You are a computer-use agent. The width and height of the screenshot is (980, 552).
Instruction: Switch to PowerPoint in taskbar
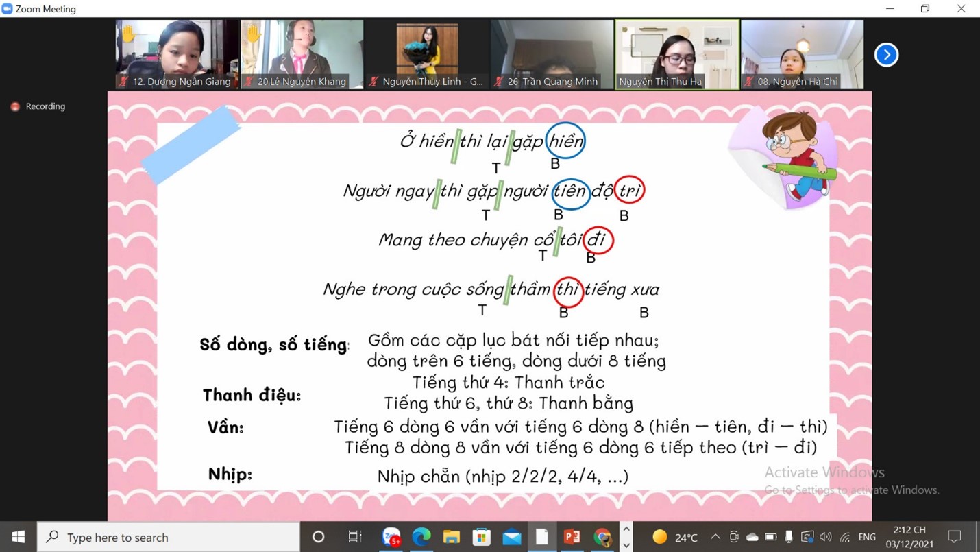(x=572, y=537)
